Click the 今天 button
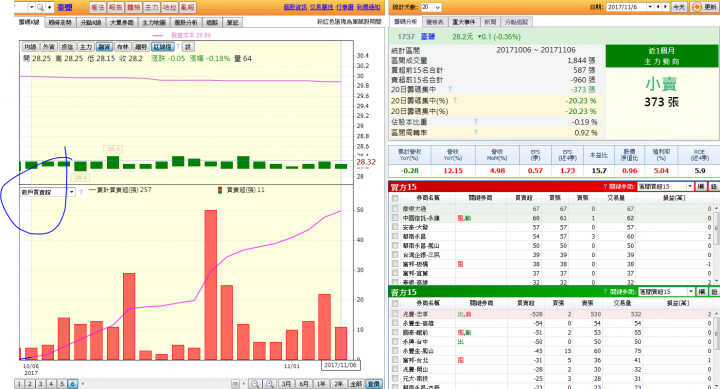 coord(679,7)
